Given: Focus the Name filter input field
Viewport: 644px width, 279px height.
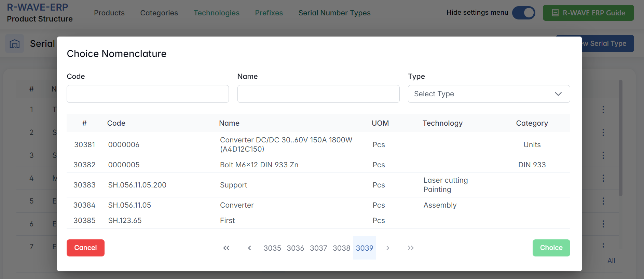Looking at the screenshot, I should (318, 94).
